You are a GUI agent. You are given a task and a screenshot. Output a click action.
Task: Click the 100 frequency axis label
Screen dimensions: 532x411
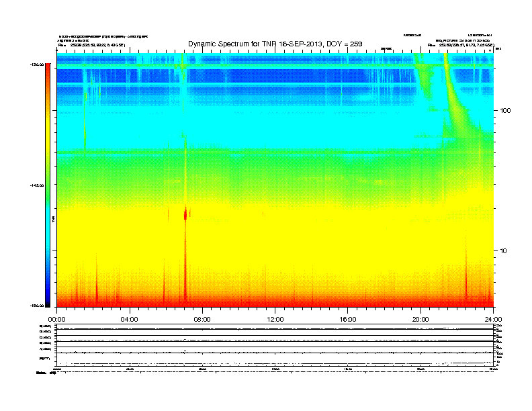pos(505,111)
